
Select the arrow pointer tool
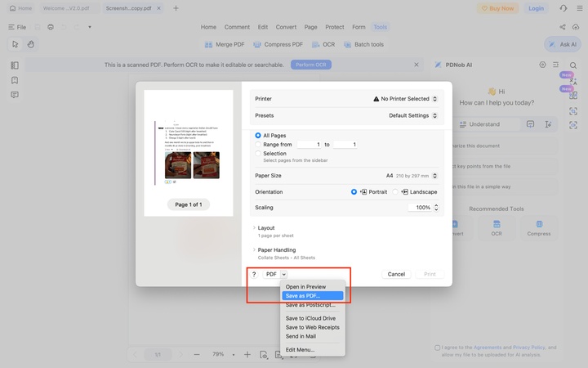click(x=15, y=44)
